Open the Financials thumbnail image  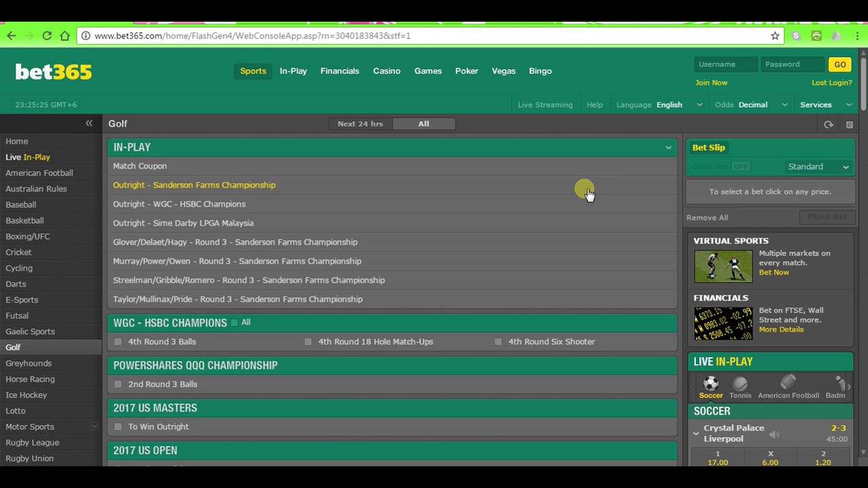[x=723, y=323]
